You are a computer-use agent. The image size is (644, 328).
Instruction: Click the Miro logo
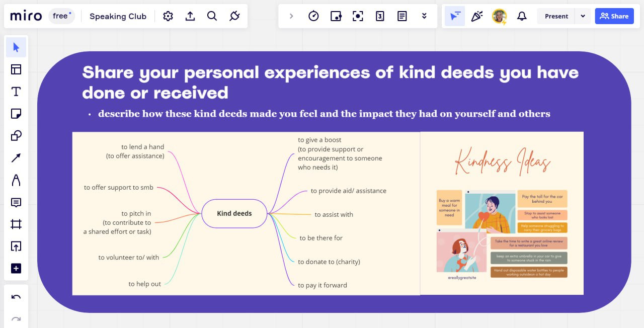point(26,16)
